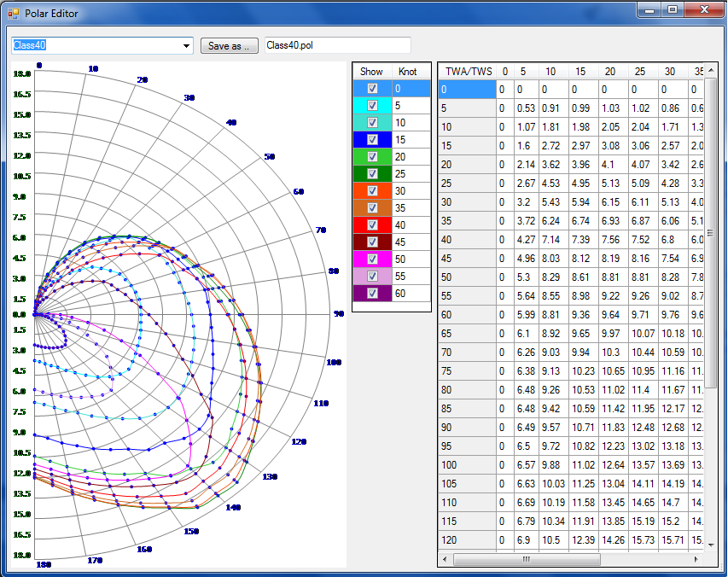Disable the 45-knot curve display
Viewport: 728px width, 577px height.
[372, 242]
